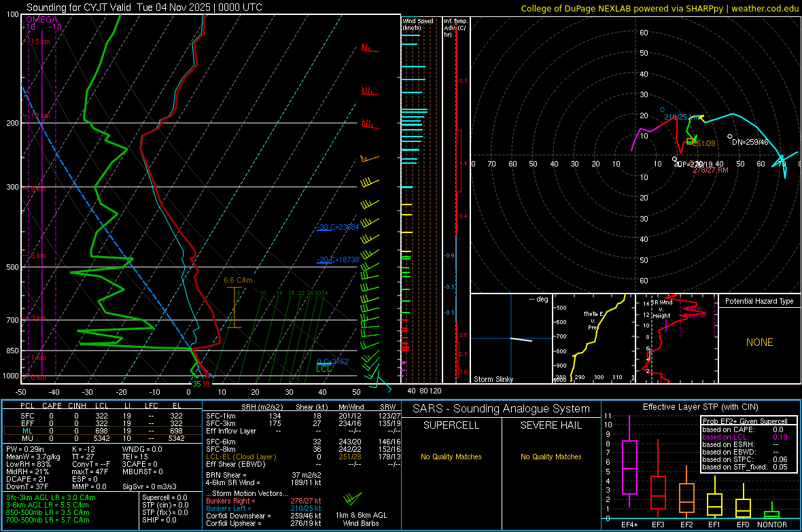Image resolution: width=802 pixels, height=532 pixels.
Task: Click the BRN Shear value row
Action: 263,475
